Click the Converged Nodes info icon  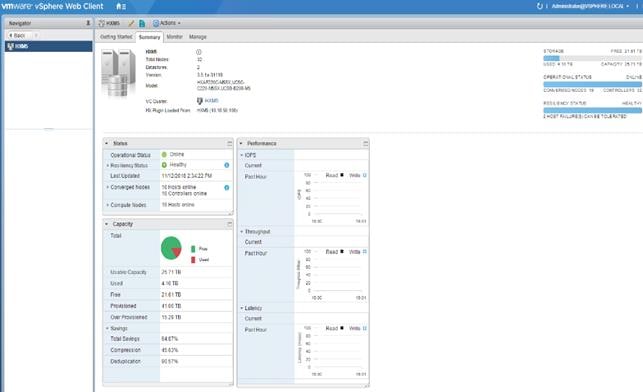point(227,187)
